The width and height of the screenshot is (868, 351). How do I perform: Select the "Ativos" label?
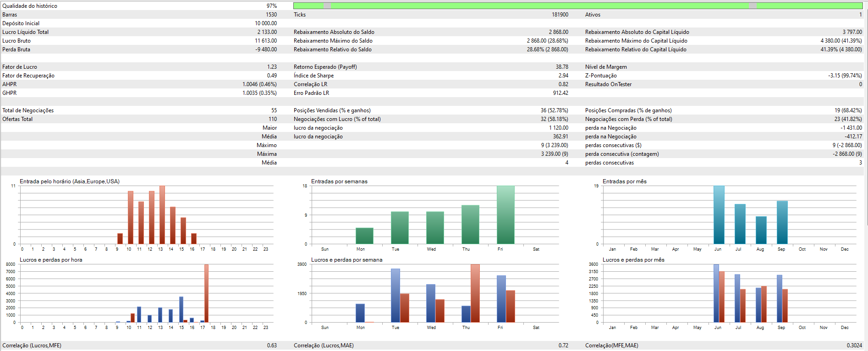(593, 15)
